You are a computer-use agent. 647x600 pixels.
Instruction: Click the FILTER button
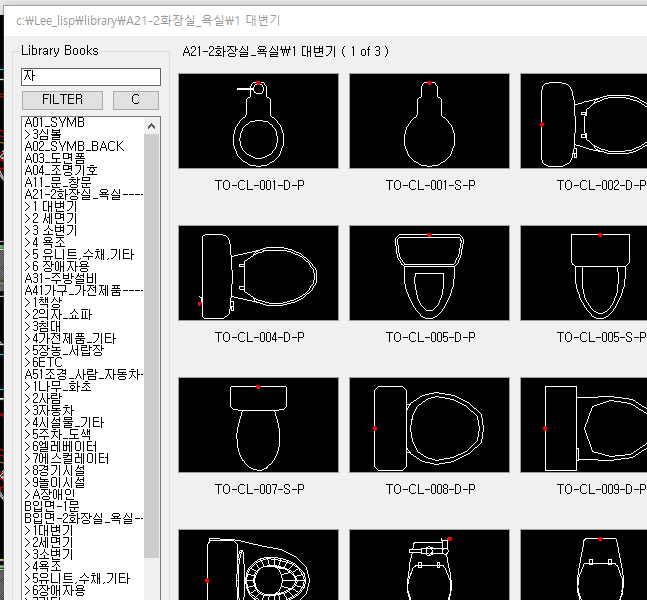pyautogui.click(x=62, y=100)
